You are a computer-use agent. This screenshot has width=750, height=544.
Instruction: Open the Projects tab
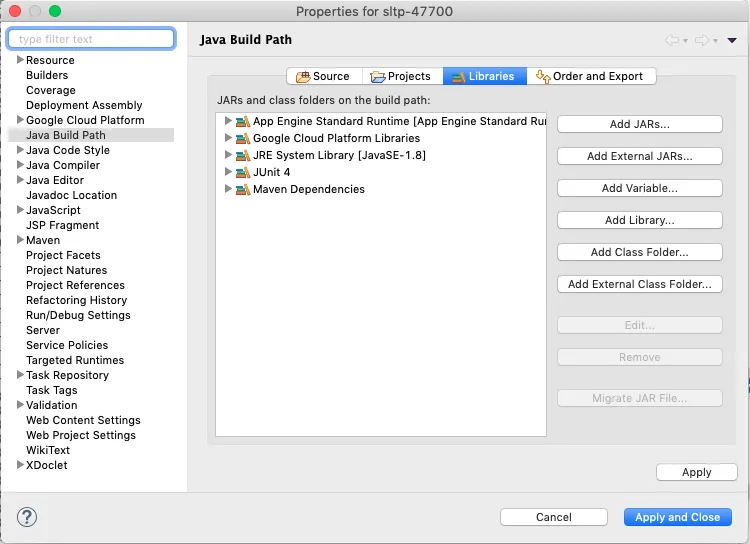[400, 76]
